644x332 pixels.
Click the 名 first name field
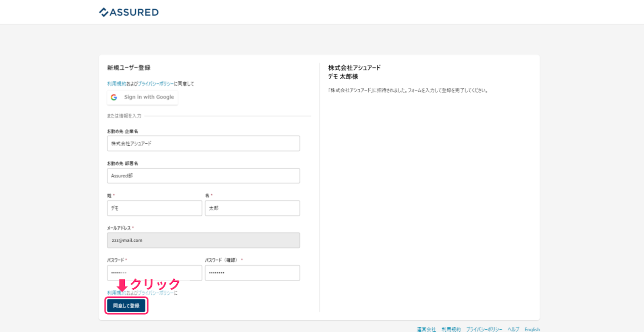pos(252,208)
